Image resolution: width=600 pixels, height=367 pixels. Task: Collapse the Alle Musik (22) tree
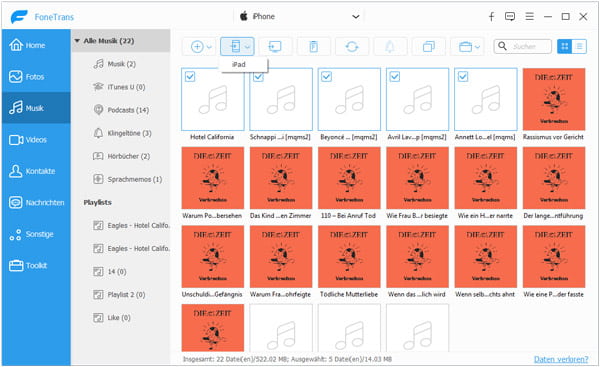pos(77,41)
